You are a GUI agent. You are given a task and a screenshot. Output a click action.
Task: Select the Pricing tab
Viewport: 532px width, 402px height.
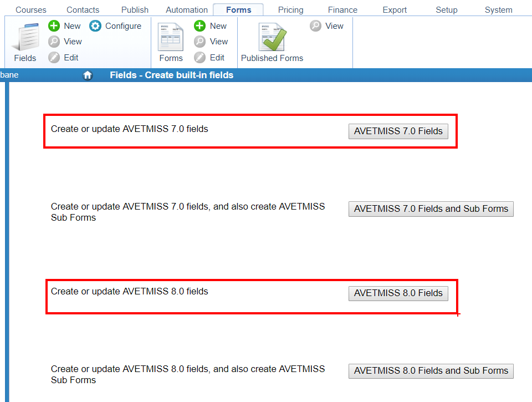pos(290,10)
